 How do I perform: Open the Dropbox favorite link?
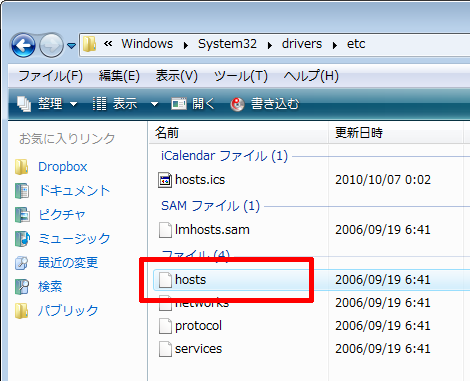63,167
